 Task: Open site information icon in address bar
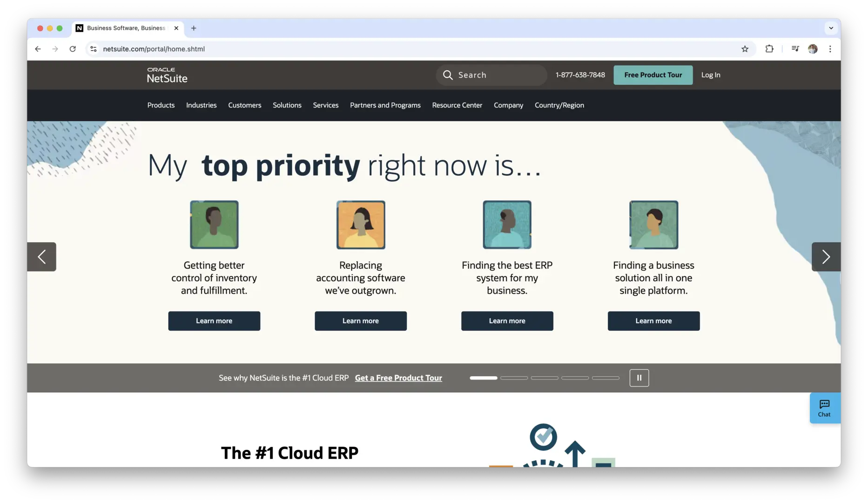(94, 49)
